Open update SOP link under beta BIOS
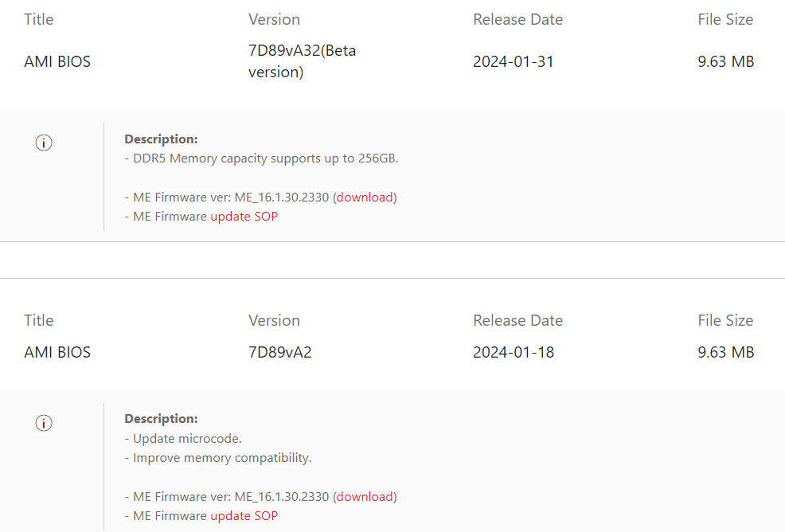Image resolution: width=785 pixels, height=532 pixels. 244,217
